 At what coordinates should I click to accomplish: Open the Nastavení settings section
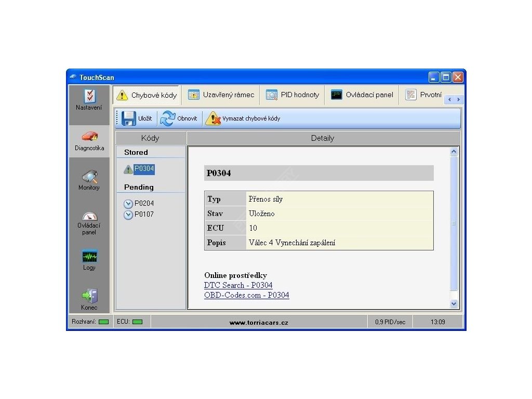[89, 100]
